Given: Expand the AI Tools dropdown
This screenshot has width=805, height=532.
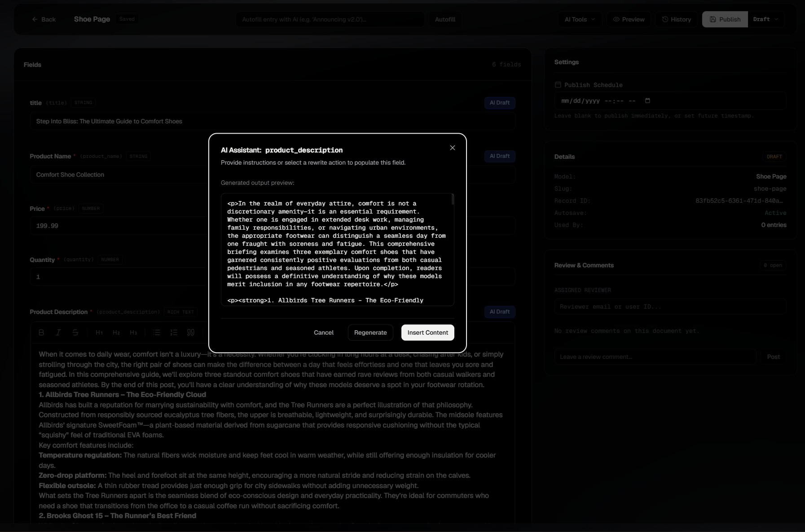Looking at the screenshot, I should coord(580,19).
